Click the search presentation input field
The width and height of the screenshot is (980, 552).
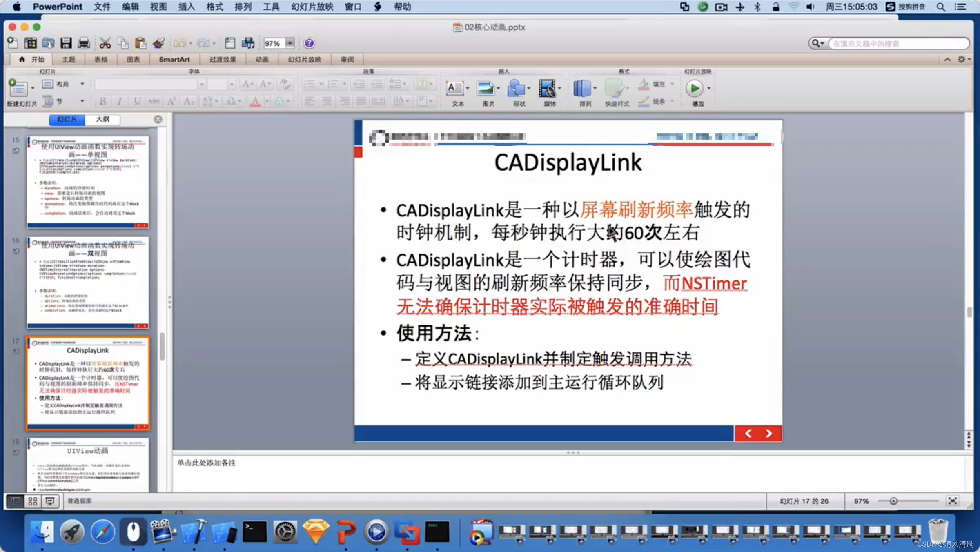[898, 43]
